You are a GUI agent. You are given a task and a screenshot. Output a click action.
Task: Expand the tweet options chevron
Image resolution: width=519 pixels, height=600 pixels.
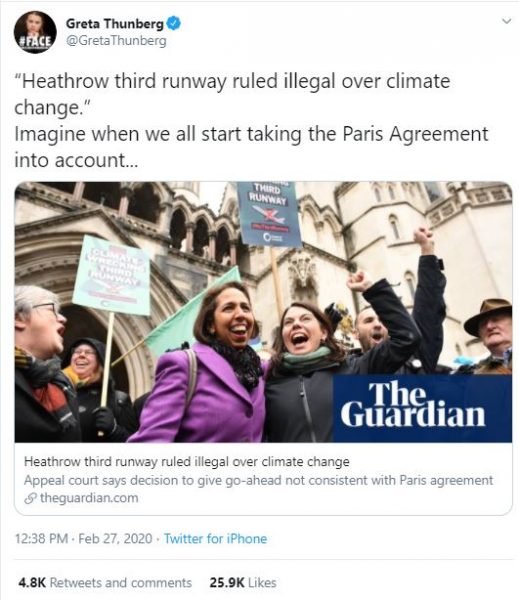(506, 21)
